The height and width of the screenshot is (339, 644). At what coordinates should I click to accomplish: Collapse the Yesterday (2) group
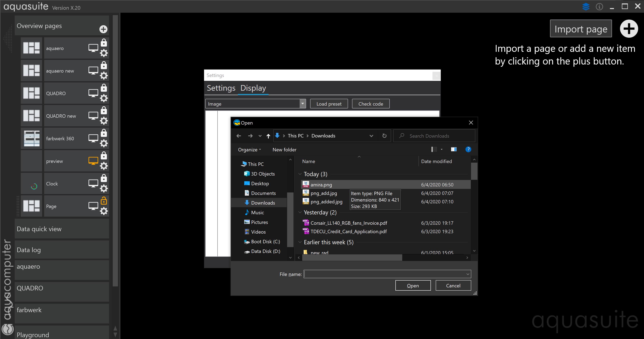point(300,212)
